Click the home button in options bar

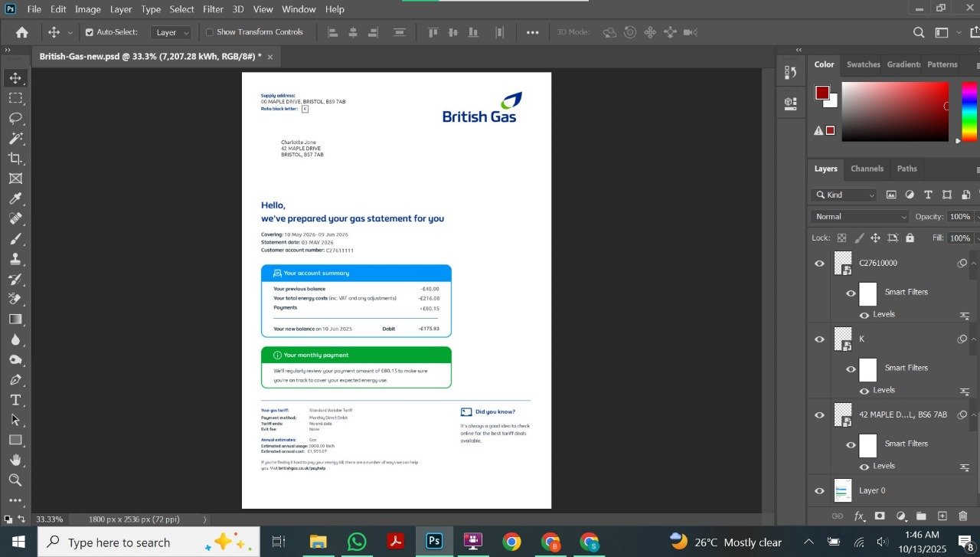22,32
